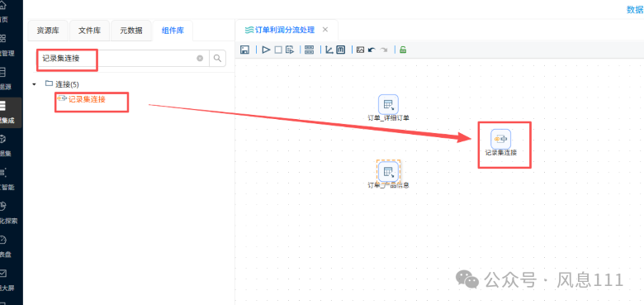Close the 订单利润分流处理 tab

coord(324,30)
